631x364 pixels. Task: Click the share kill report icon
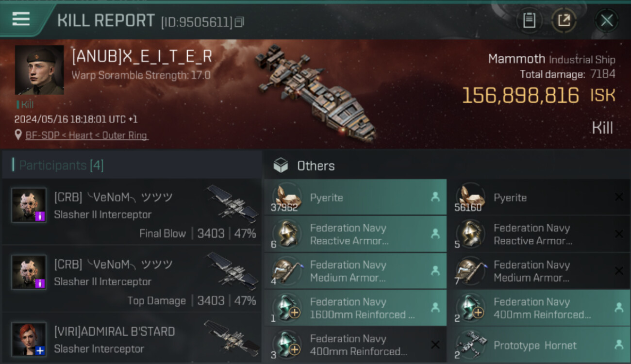click(x=564, y=20)
